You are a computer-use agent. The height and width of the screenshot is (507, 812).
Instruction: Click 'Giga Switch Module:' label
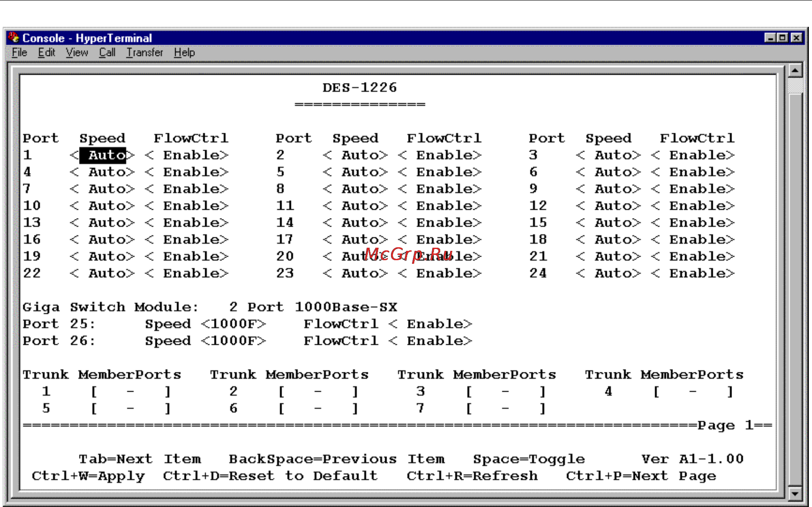[x=110, y=307]
